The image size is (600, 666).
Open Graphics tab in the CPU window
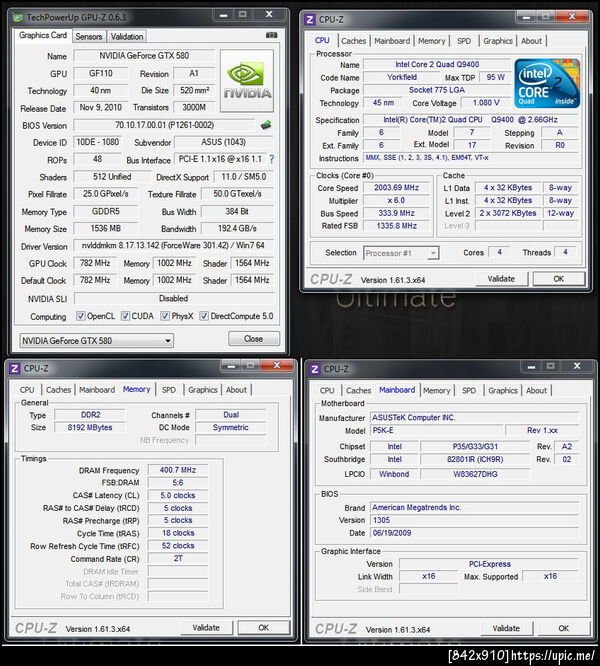498,41
